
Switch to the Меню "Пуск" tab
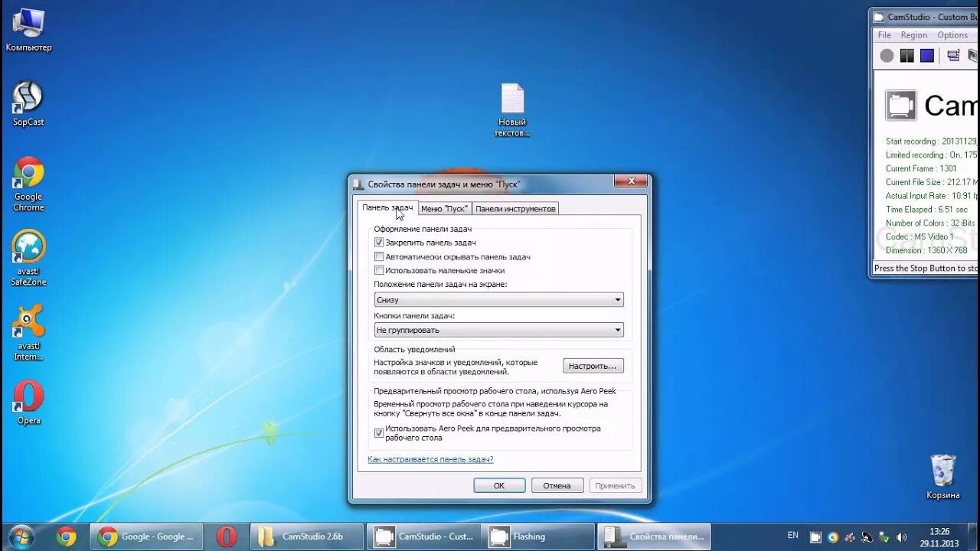pyautogui.click(x=444, y=208)
